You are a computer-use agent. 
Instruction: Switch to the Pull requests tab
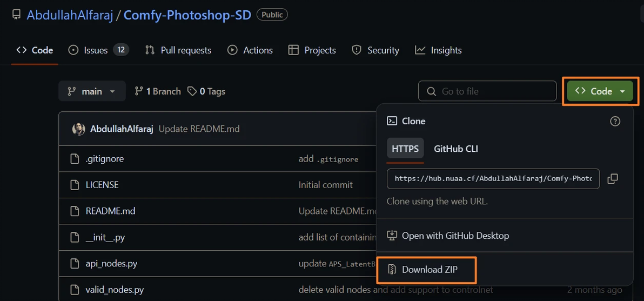[x=178, y=50]
